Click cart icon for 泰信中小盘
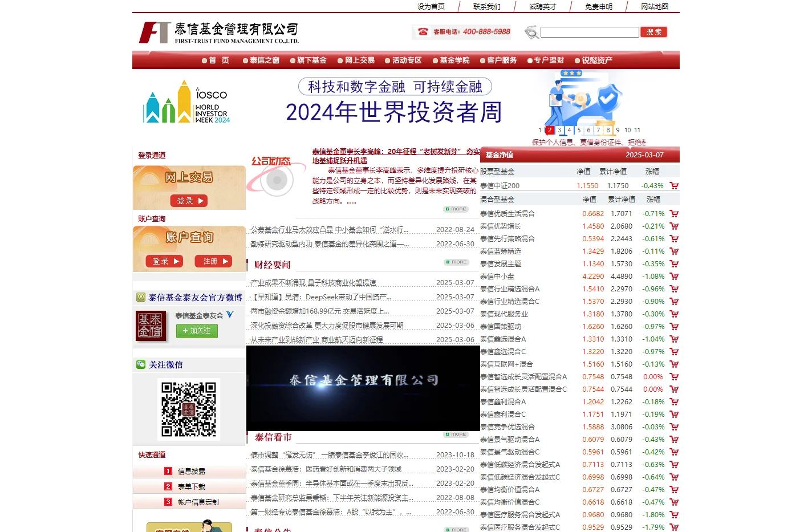Viewport: 812px width, 532px height. [674, 276]
